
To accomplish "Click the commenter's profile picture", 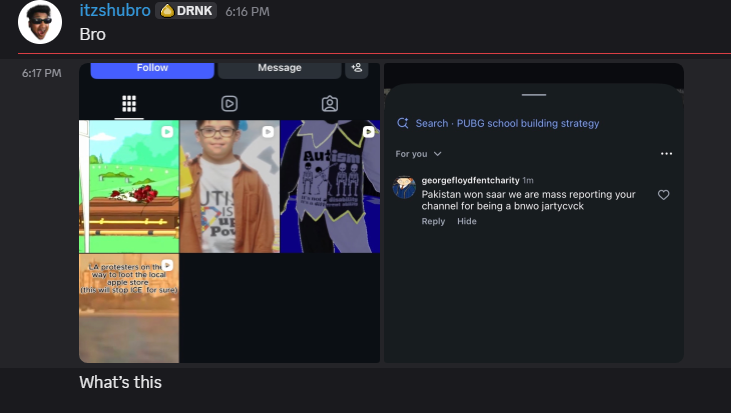I will click(x=404, y=187).
